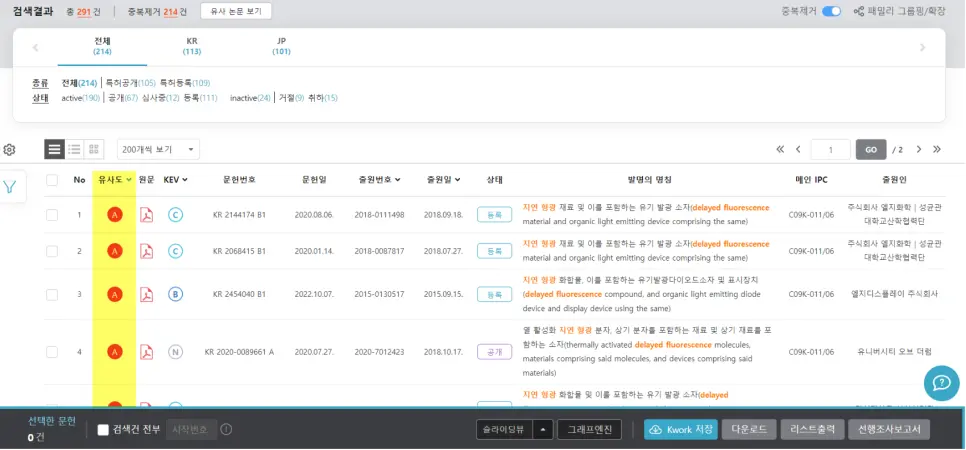Switch to thumbnail grid view icon
The image size is (966, 450).
click(94, 149)
